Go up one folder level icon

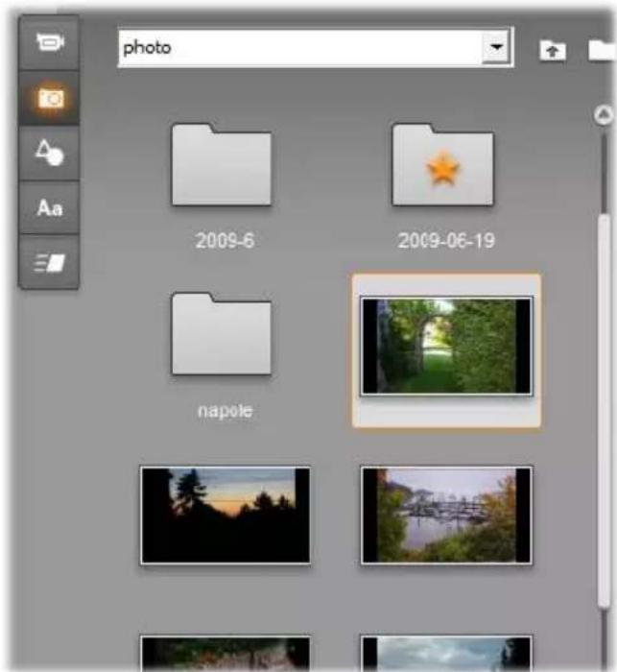coord(553,51)
